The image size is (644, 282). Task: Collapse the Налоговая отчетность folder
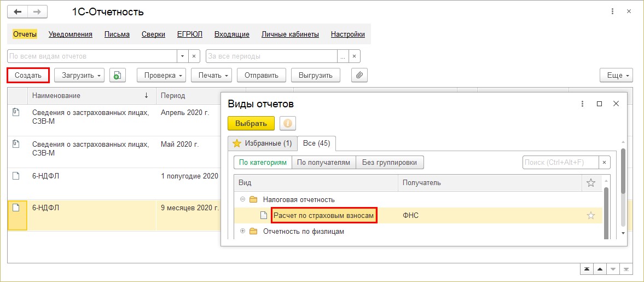(x=242, y=199)
